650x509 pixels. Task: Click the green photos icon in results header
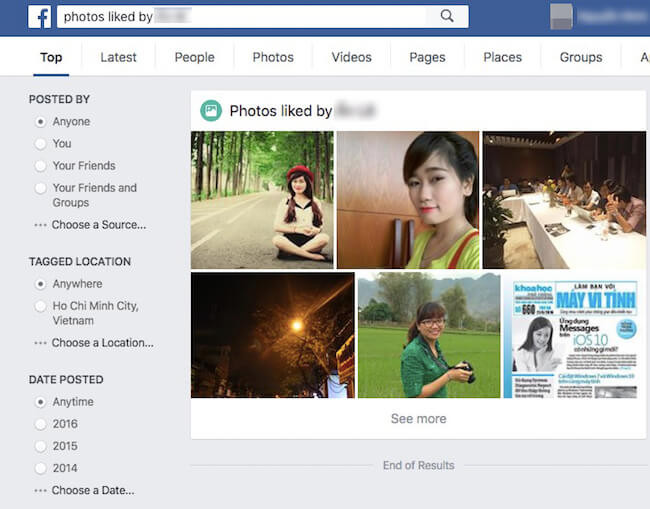tap(211, 111)
